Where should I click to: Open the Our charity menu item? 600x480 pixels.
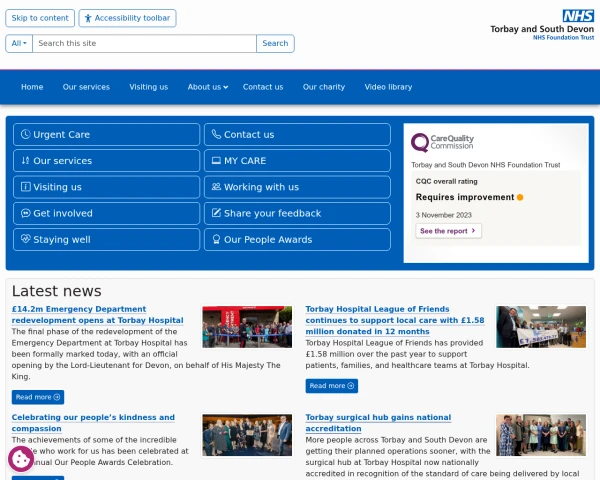pyautogui.click(x=324, y=87)
